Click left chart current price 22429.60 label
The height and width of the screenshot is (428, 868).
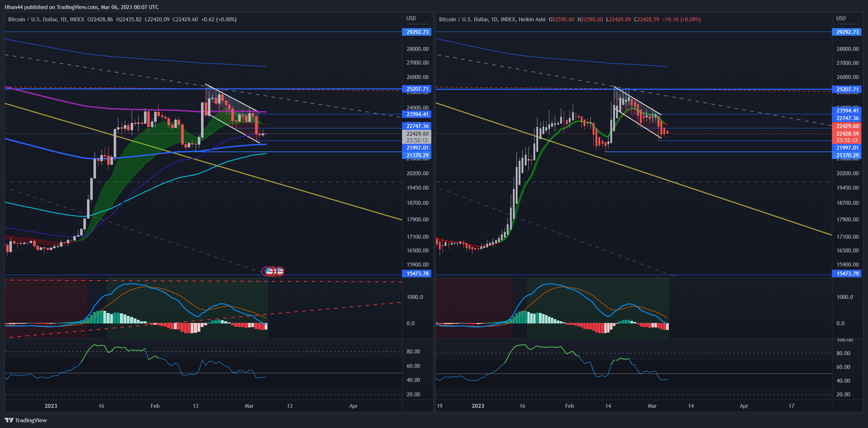(417, 134)
